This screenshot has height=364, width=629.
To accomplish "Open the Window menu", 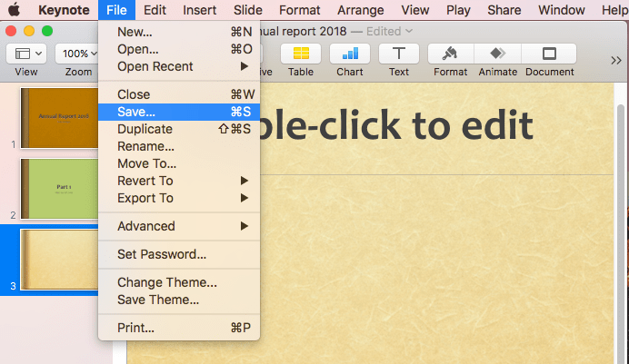I will (x=562, y=10).
